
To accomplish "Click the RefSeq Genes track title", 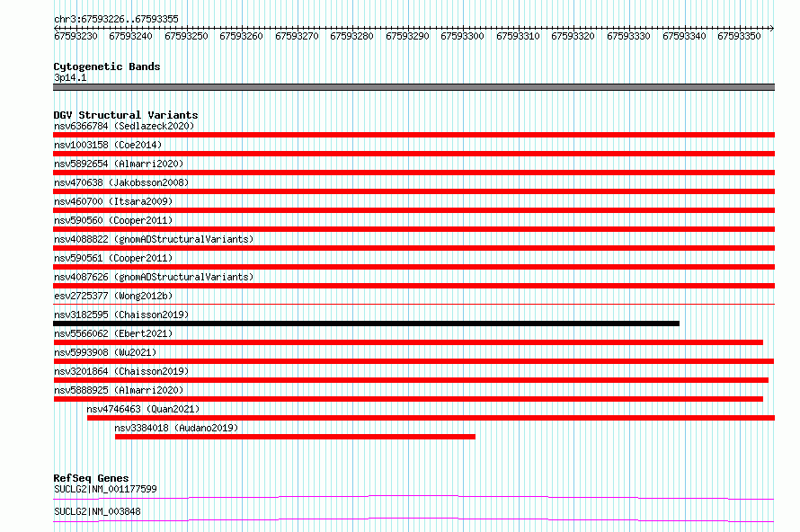I will click(x=92, y=478).
